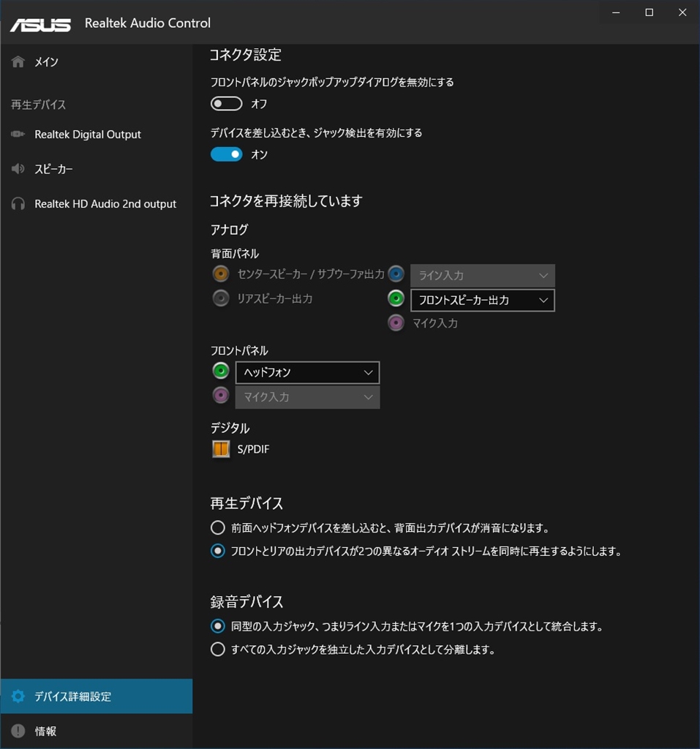This screenshot has height=749, width=700.
Task: Click the home icon beside メイン
Action: click(18, 61)
